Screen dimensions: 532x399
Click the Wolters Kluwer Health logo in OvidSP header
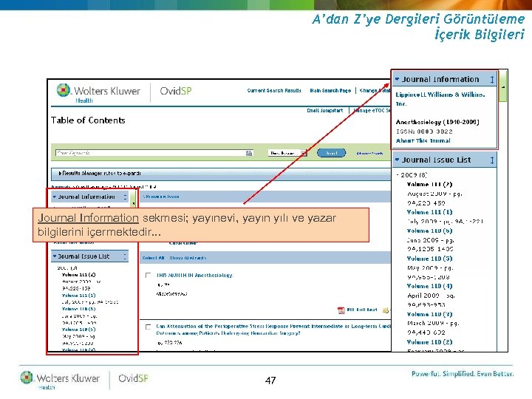[x=98, y=93]
